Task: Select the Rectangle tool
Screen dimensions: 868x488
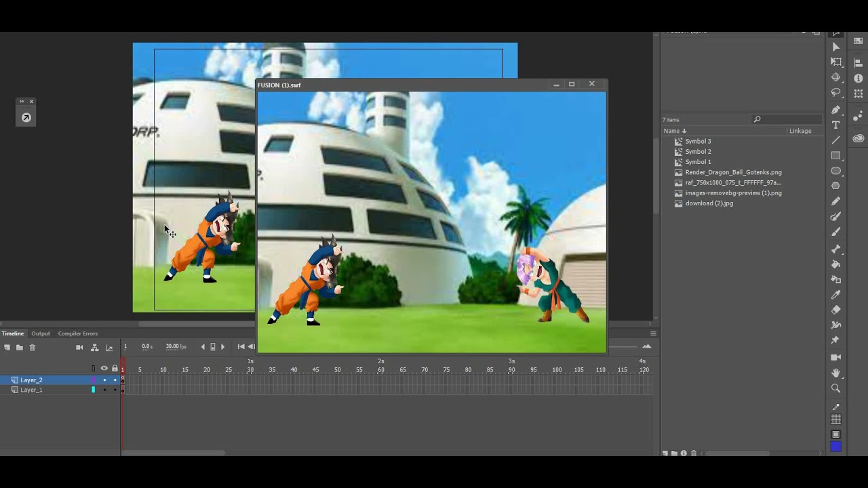Action: [836, 155]
